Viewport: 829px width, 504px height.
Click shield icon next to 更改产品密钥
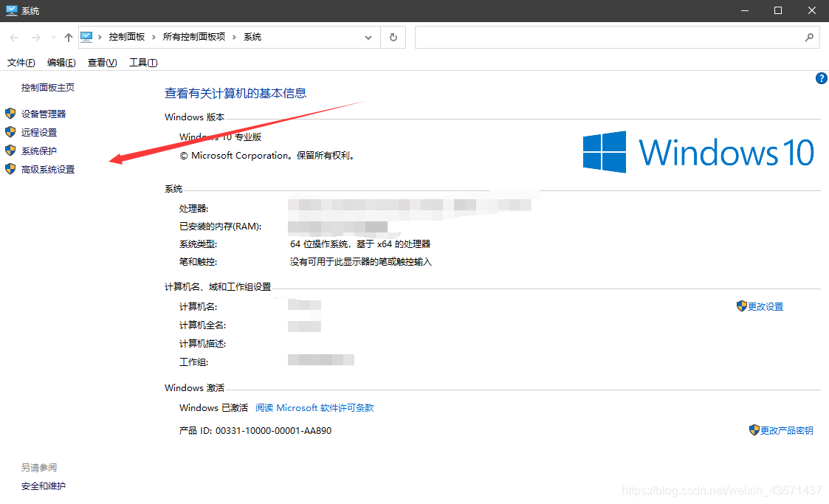[754, 430]
